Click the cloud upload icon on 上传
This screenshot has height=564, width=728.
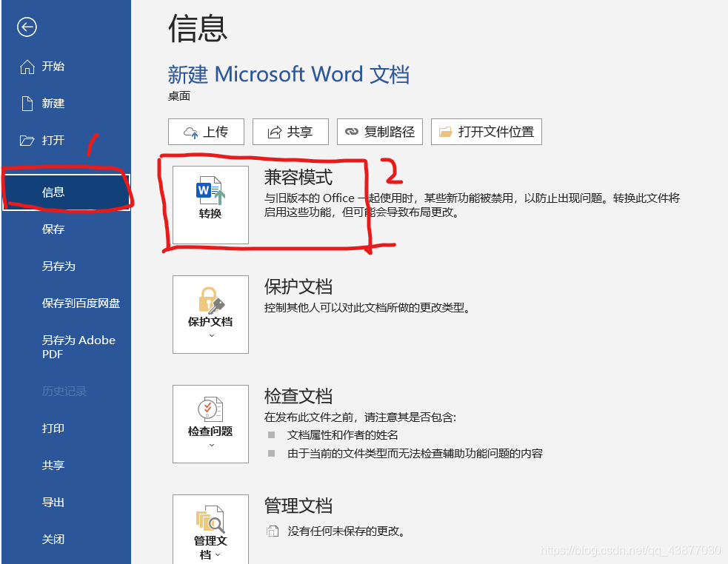[190, 132]
